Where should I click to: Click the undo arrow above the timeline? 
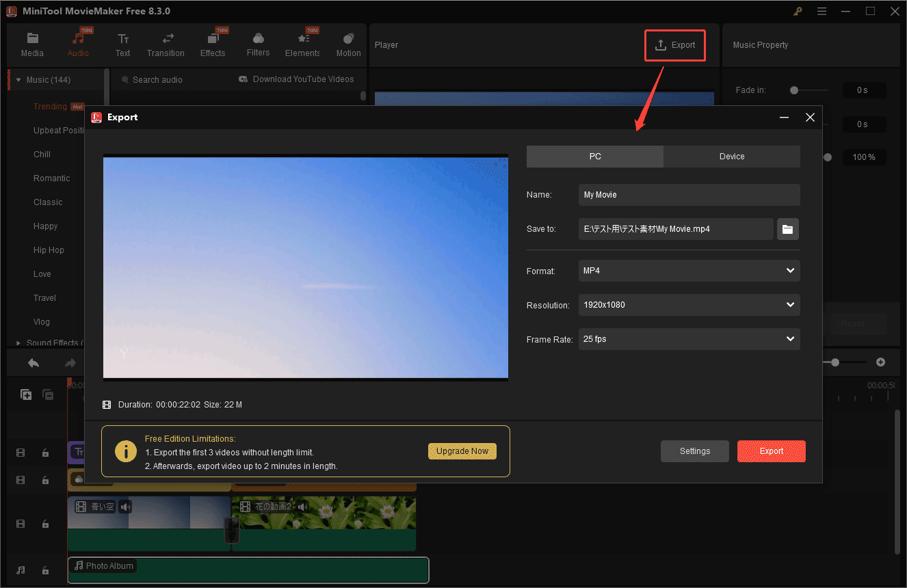pyautogui.click(x=34, y=363)
